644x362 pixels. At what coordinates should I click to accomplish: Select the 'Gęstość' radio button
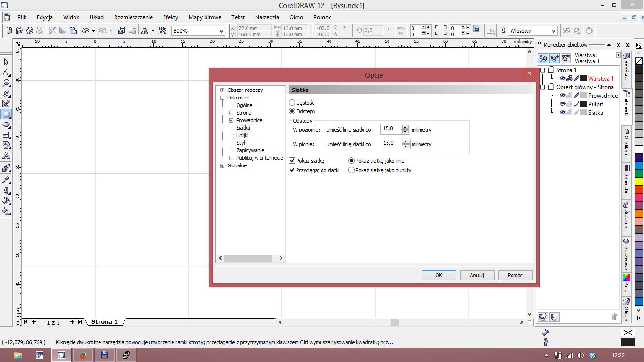pyautogui.click(x=292, y=103)
